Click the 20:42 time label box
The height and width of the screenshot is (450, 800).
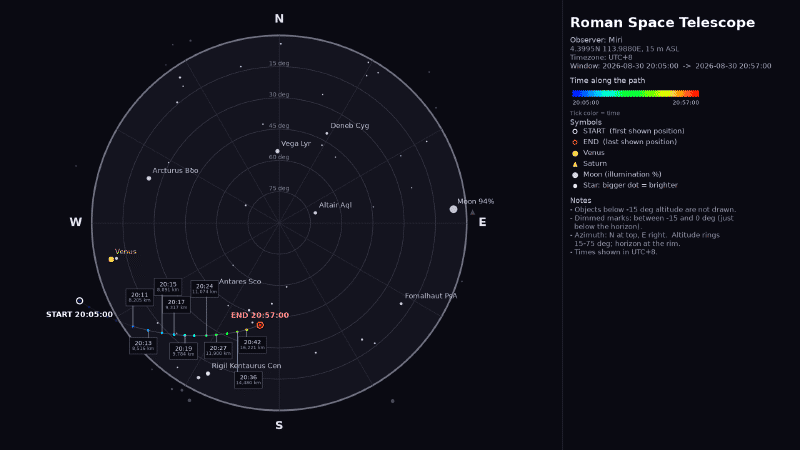click(x=252, y=344)
